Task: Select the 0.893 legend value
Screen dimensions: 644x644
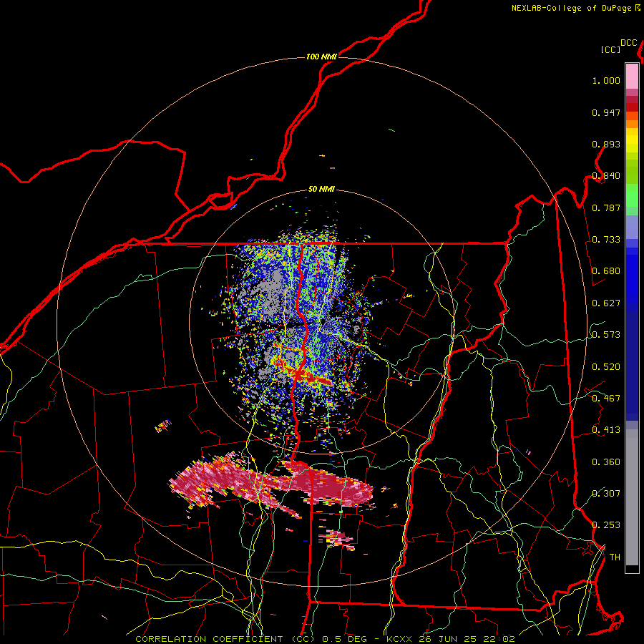Action: (606, 144)
